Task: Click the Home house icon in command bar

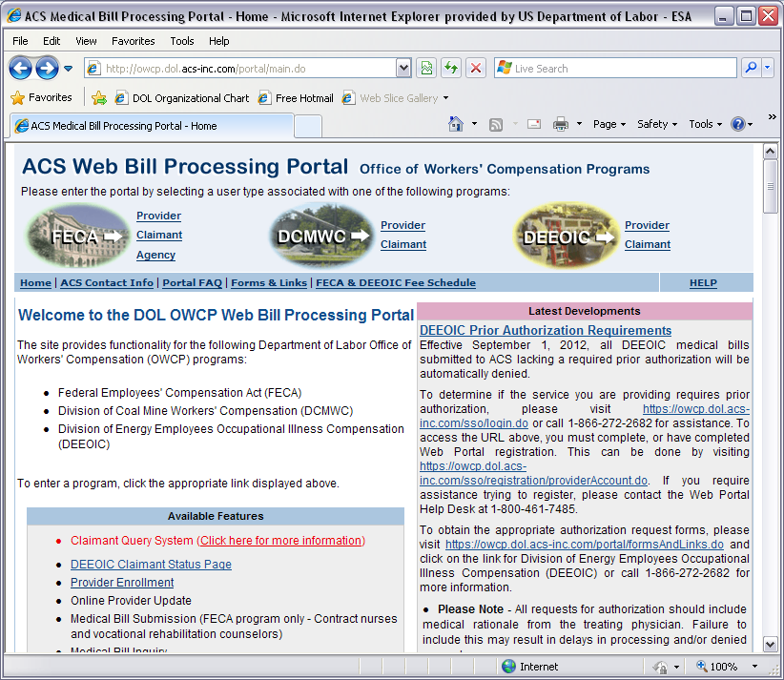Action: 456,124
